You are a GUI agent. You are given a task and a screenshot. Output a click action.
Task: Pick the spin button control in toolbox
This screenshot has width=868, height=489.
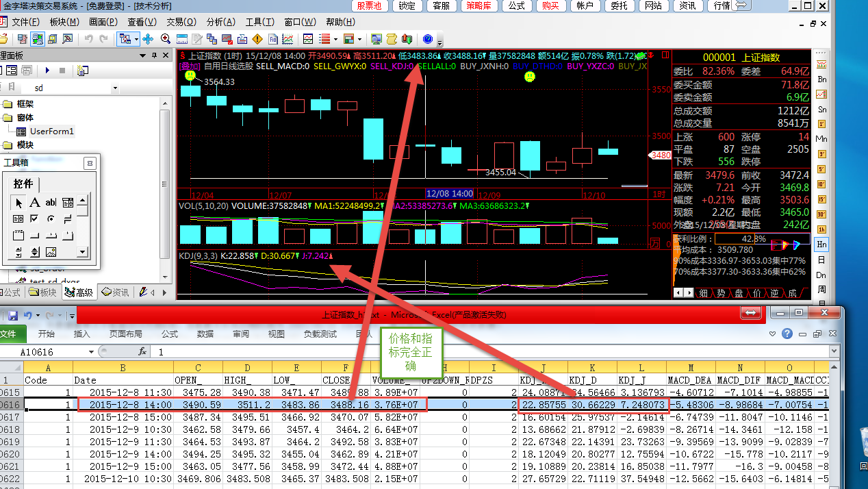point(35,252)
